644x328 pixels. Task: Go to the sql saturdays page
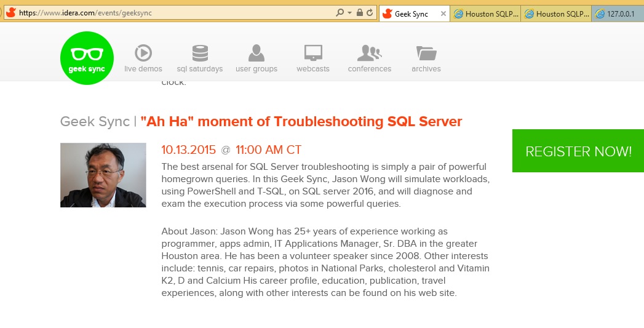pos(199,58)
